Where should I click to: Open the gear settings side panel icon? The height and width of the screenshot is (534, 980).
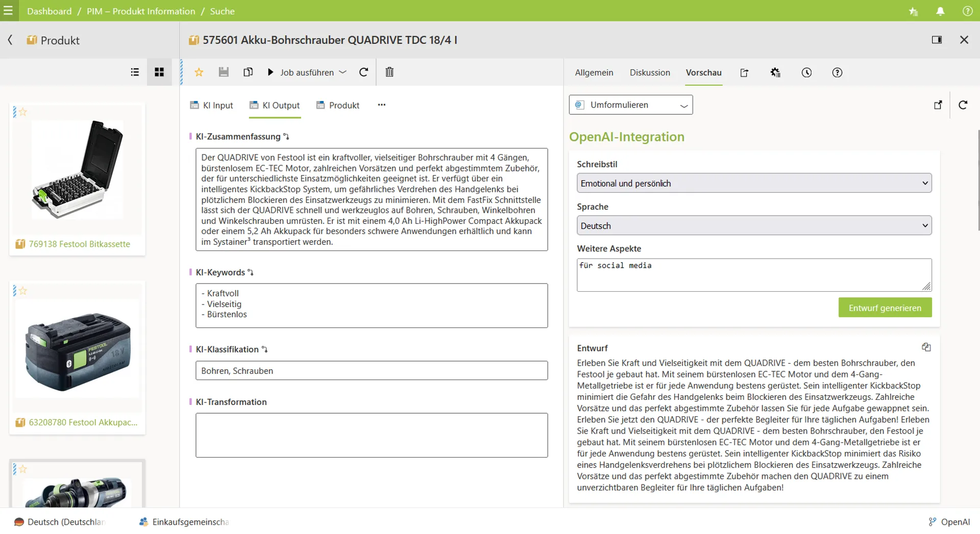pyautogui.click(x=775, y=72)
